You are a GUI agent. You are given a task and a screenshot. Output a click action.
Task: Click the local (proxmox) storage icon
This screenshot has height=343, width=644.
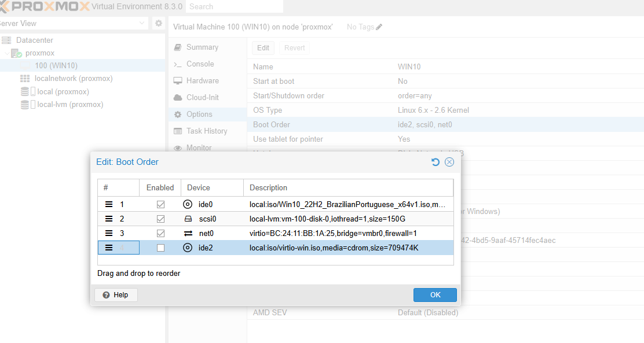point(28,91)
